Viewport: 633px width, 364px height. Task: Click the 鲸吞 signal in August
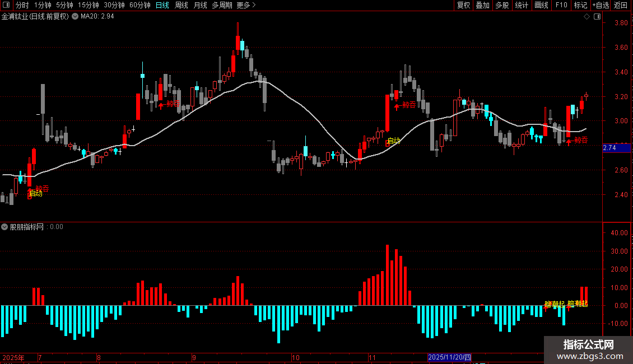click(x=174, y=104)
